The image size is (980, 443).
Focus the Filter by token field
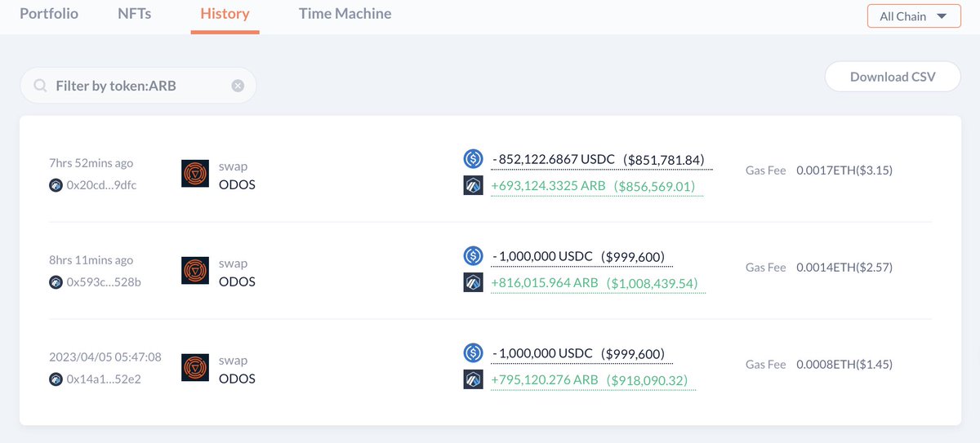(138, 86)
